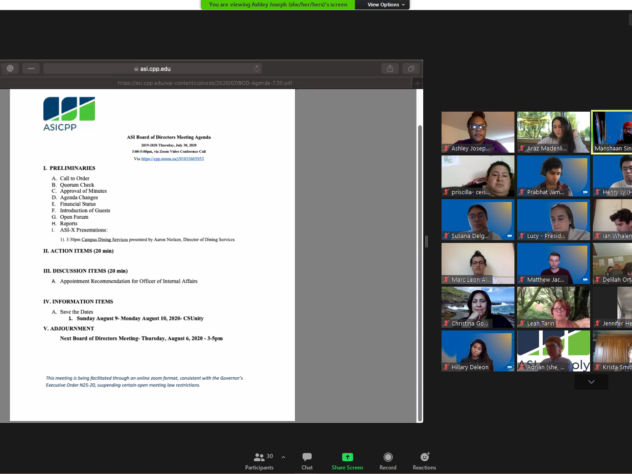Select Ian Whalen's video thumbnail
Image resolution: width=632 pixels, height=474 pixels.
pyautogui.click(x=612, y=220)
